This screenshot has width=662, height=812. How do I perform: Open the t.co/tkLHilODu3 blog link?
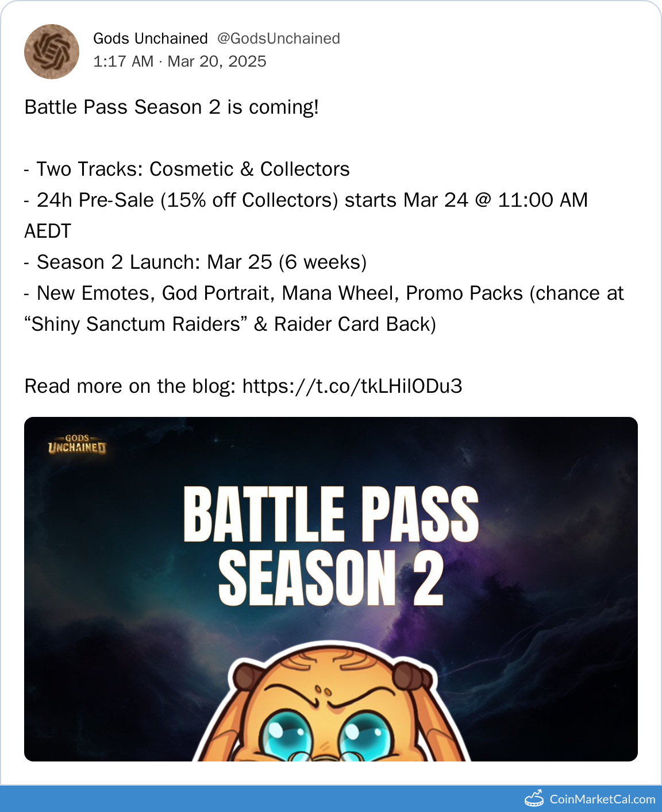click(x=352, y=386)
